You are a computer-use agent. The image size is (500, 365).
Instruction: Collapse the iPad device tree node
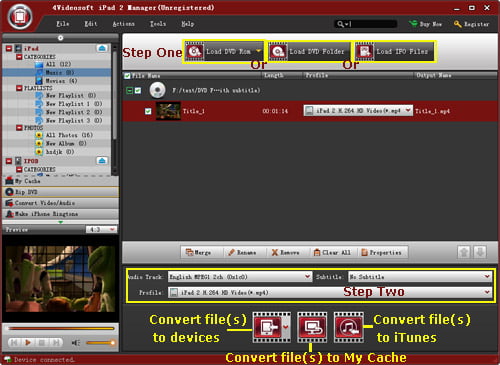9,48
